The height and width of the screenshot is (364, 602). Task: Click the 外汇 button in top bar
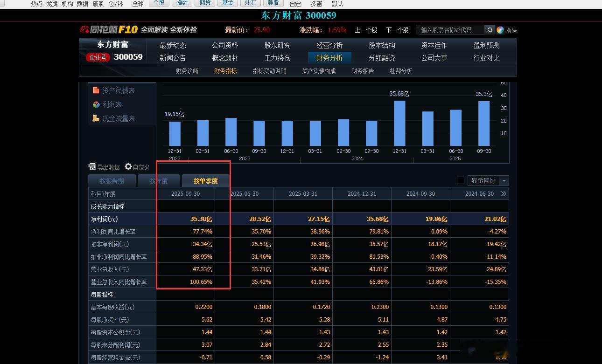click(x=250, y=3)
